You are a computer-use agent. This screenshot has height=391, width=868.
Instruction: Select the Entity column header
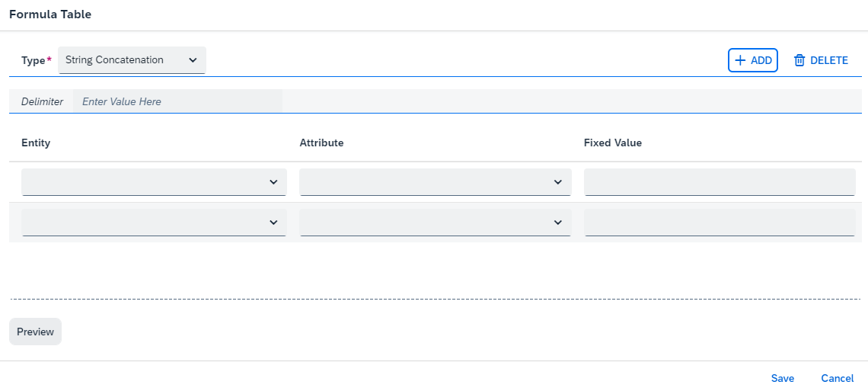[36, 143]
